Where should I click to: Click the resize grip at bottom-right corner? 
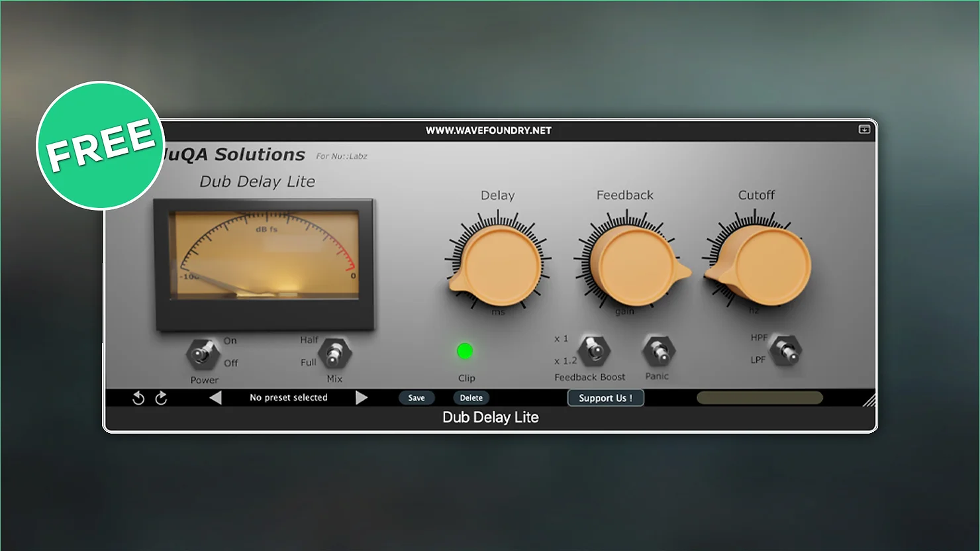click(x=869, y=399)
